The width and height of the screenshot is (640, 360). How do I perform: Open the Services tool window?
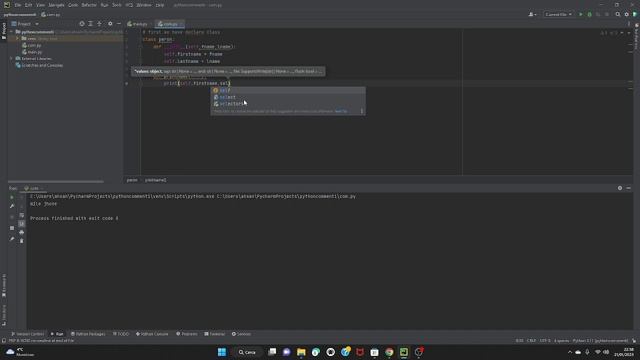(x=241, y=334)
